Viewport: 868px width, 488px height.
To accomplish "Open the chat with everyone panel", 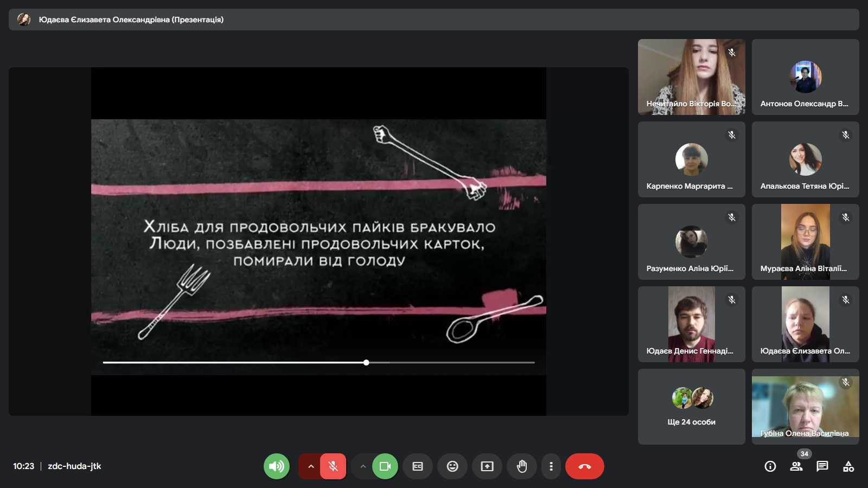I will click(x=822, y=466).
